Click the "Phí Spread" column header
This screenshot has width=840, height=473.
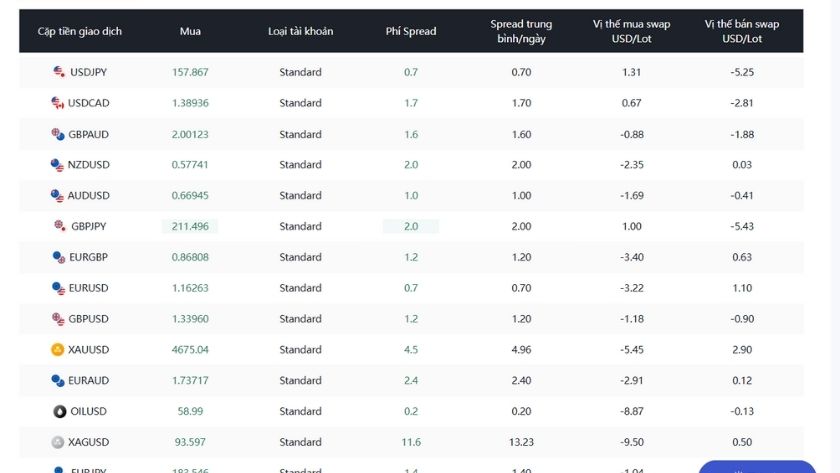(411, 31)
